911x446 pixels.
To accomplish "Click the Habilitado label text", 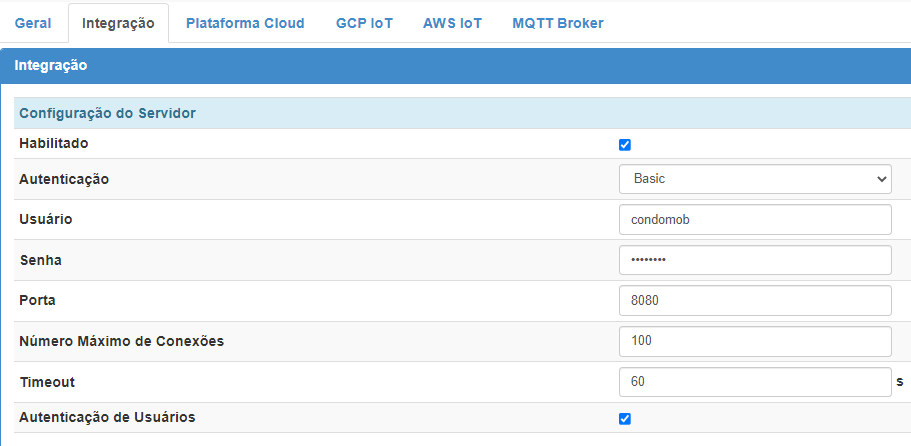I will tap(54, 144).
